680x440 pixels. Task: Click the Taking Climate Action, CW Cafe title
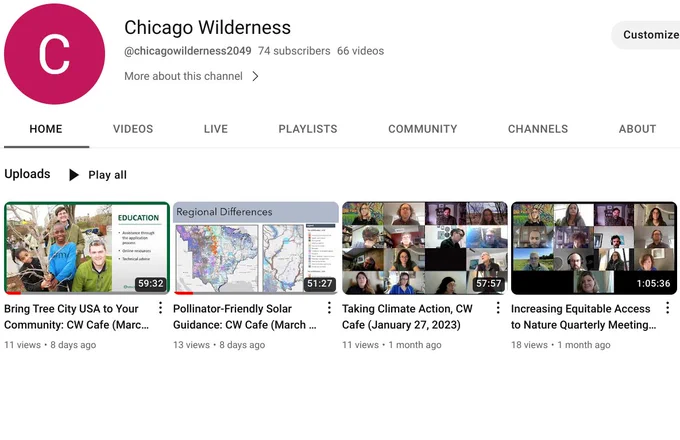coord(407,317)
